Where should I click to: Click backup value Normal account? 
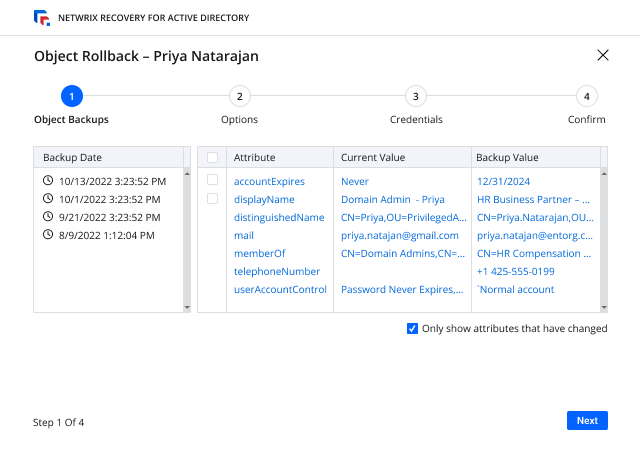coord(516,289)
